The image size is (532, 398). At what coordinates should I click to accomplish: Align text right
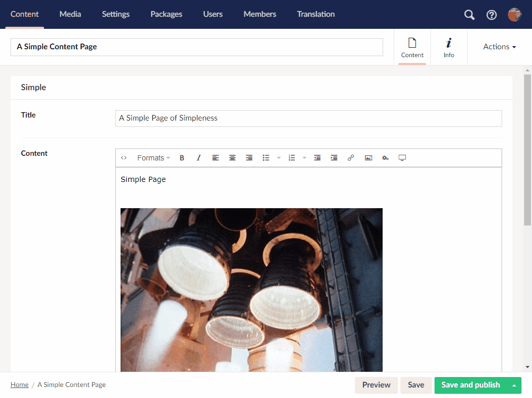point(249,158)
